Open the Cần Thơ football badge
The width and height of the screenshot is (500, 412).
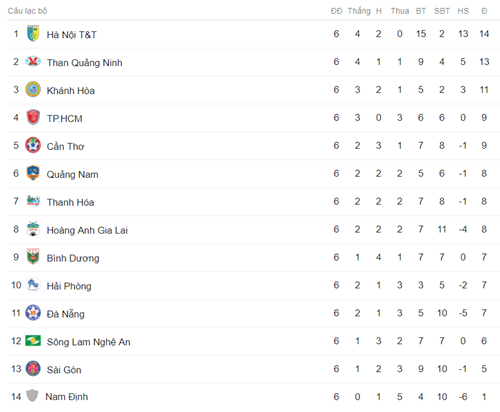tap(33, 145)
